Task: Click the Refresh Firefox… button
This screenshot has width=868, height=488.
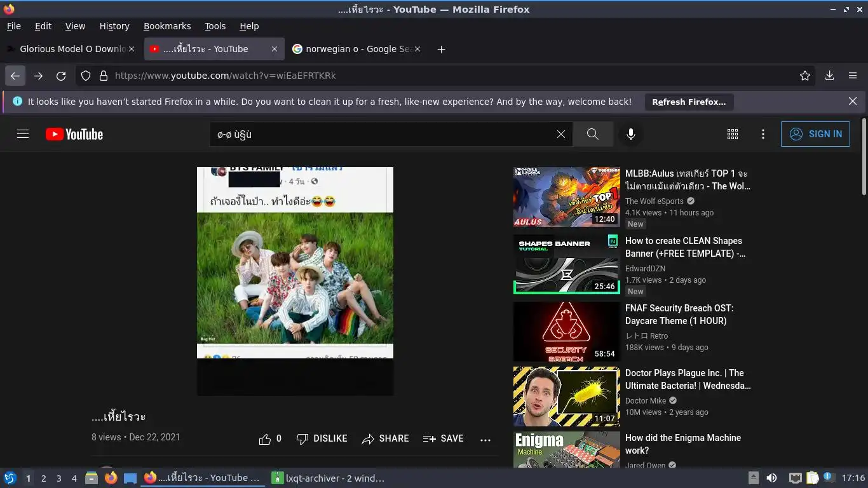Action: (689, 102)
